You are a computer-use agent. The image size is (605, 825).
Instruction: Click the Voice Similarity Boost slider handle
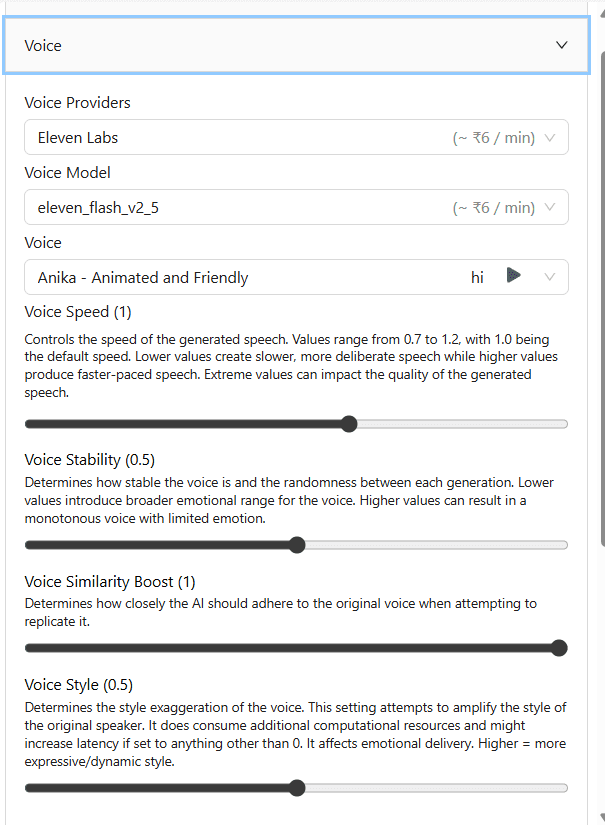559,648
